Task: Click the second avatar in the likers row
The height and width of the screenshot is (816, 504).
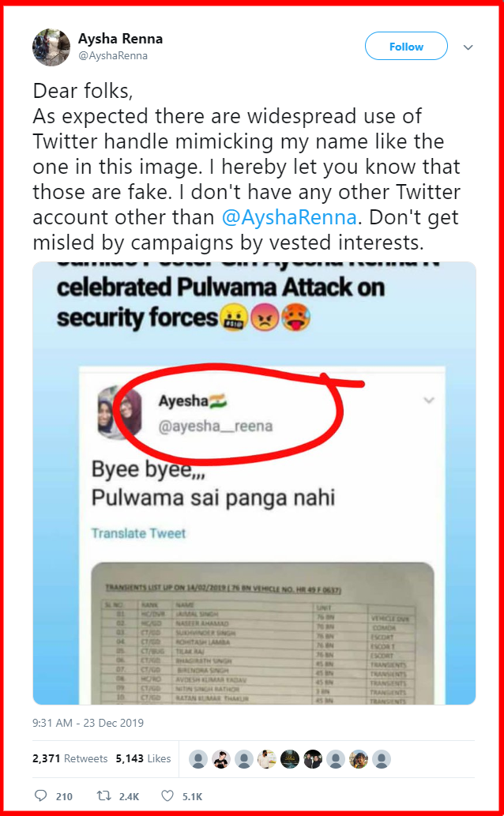Action: pos(220,759)
